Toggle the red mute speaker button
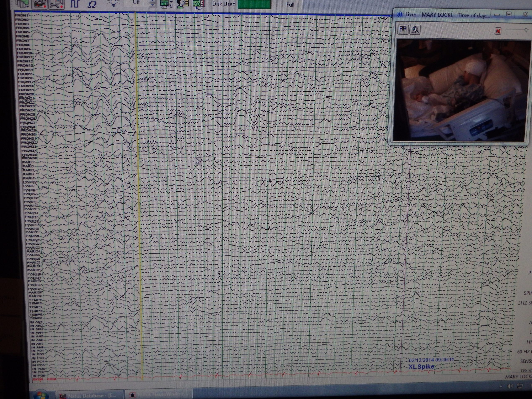 (498, 31)
